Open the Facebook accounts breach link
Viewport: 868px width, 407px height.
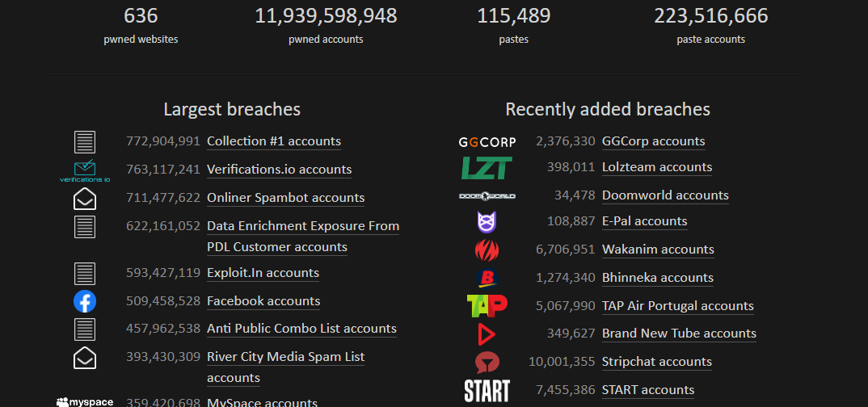click(x=263, y=301)
